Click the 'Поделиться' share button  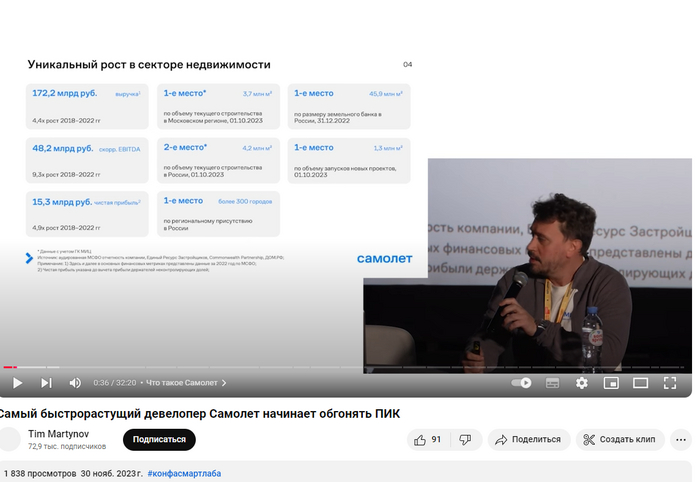point(528,440)
